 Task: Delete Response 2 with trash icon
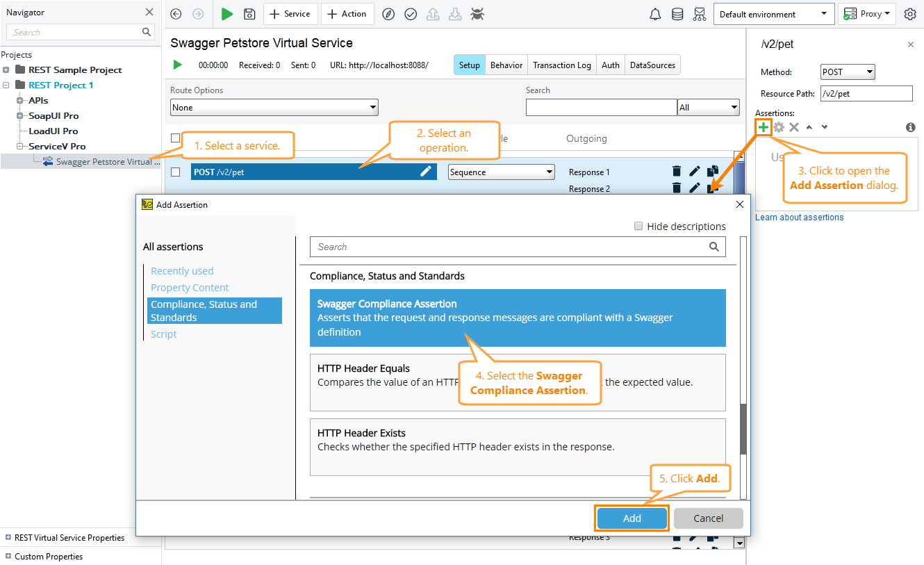[677, 187]
